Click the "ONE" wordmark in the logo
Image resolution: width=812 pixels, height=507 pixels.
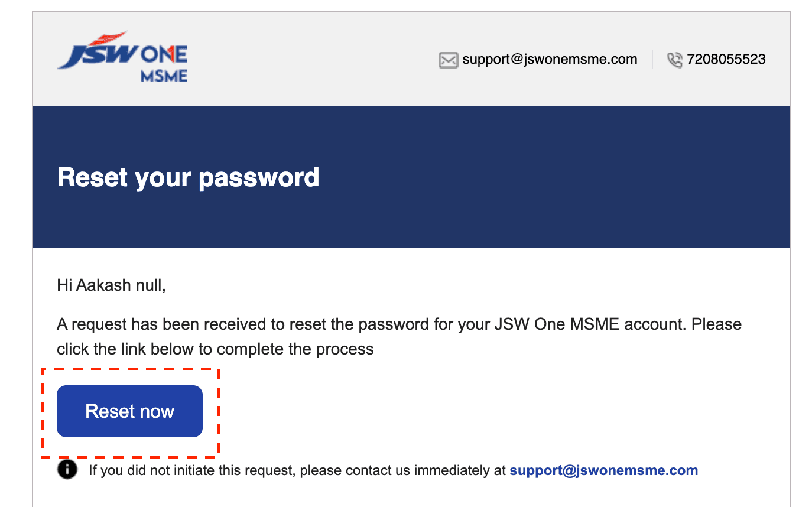click(164, 56)
